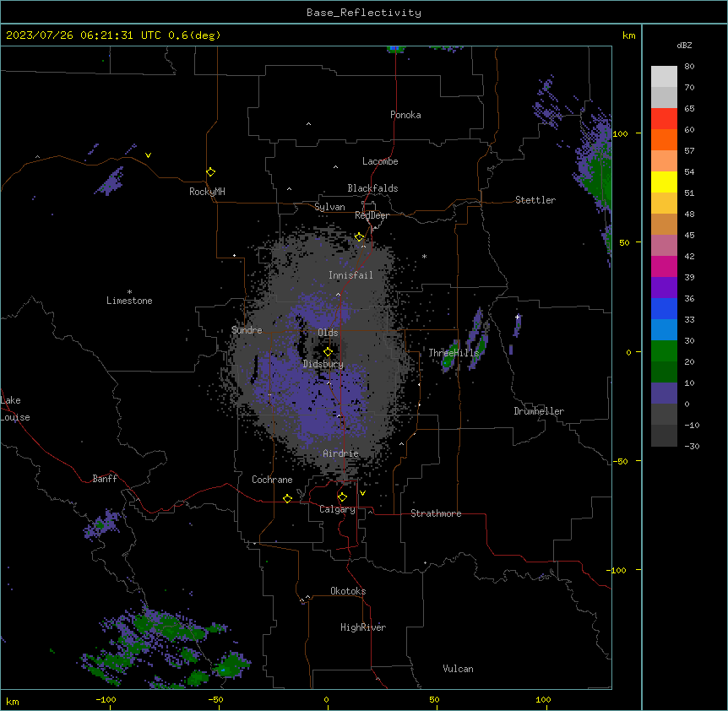Click the Strathmore label

click(436, 513)
